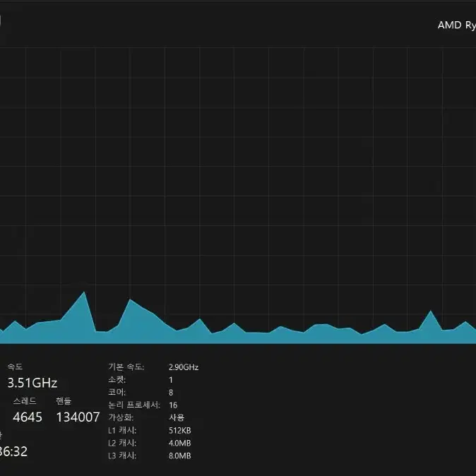Select the core count 8
The height and width of the screenshot is (476, 476).
(x=171, y=393)
